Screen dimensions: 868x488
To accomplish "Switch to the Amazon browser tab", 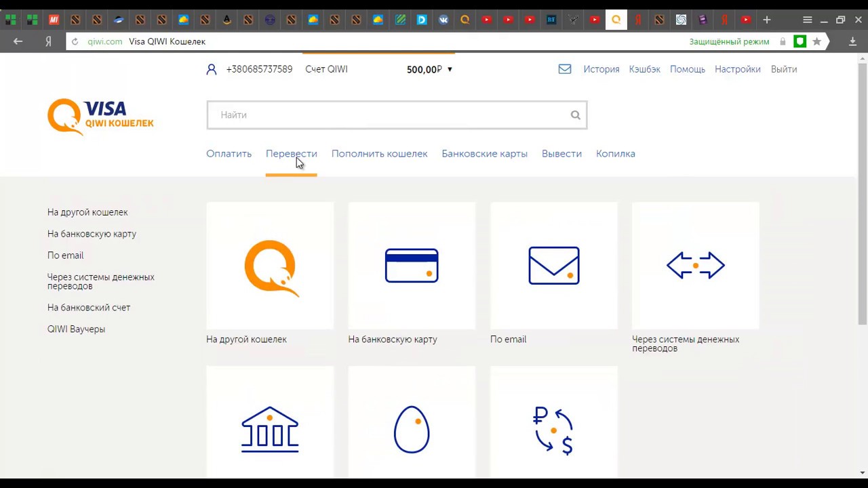I will point(226,20).
